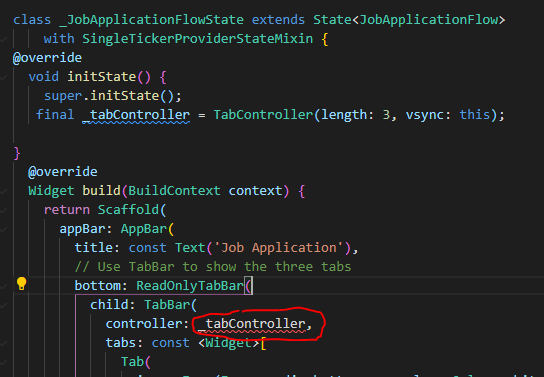Click the "void" keyword
Viewport: 544px width, 377px height.
pyautogui.click(x=44, y=77)
